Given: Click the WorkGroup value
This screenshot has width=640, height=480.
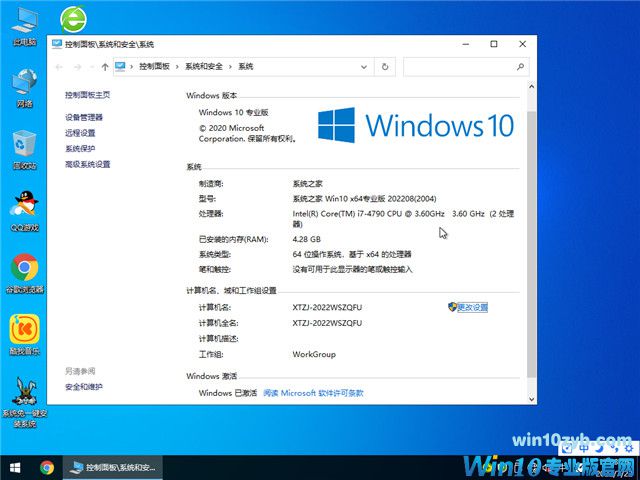Looking at the screenshot, I should coord(314,354).
